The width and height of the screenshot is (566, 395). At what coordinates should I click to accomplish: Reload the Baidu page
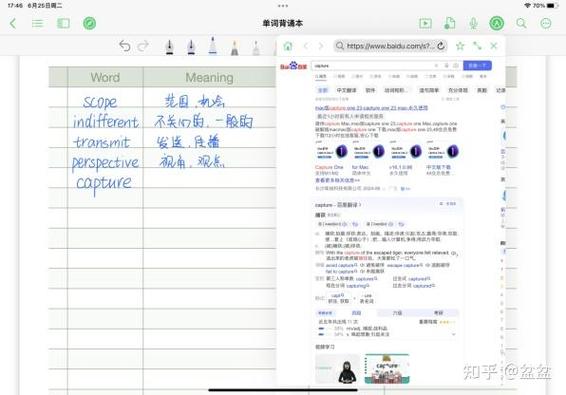(x=440, y=46)
